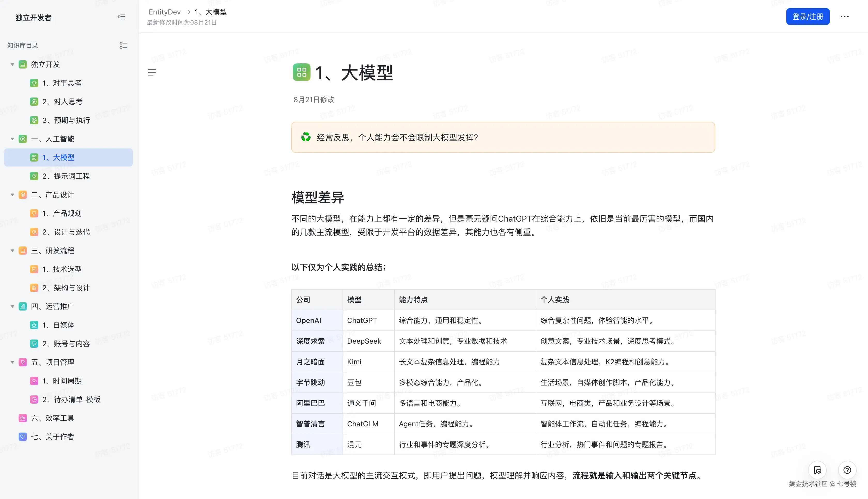
Task: Collapse the 一、人工智能 section
Action: click(x=12, y=139)
